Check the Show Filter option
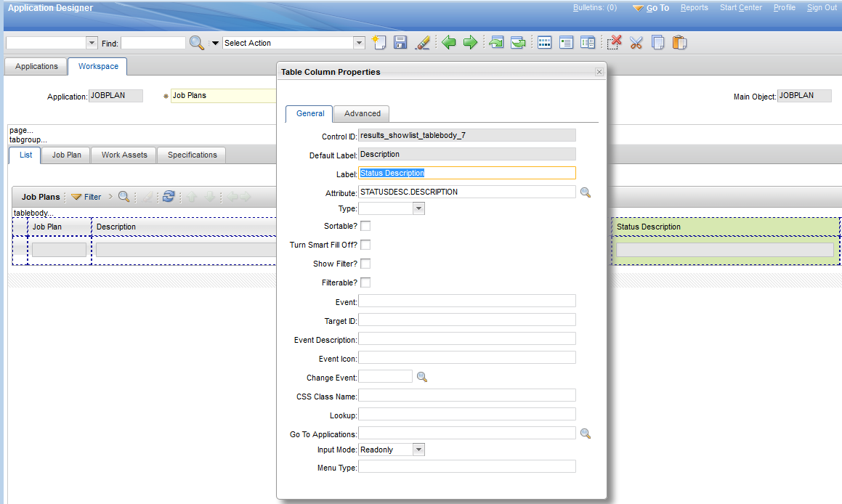The height and width of the screenshot is (504, 842). tap(365, 264)
